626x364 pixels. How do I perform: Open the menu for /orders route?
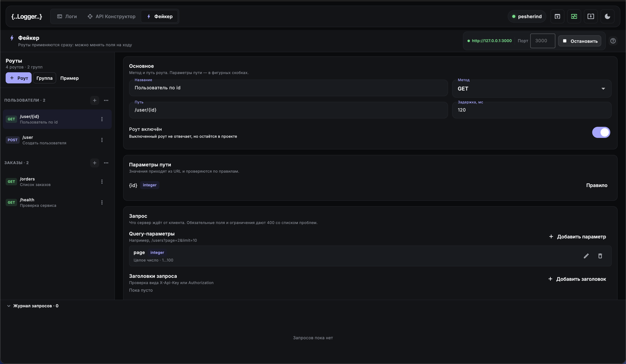click(x=102, y=182)
